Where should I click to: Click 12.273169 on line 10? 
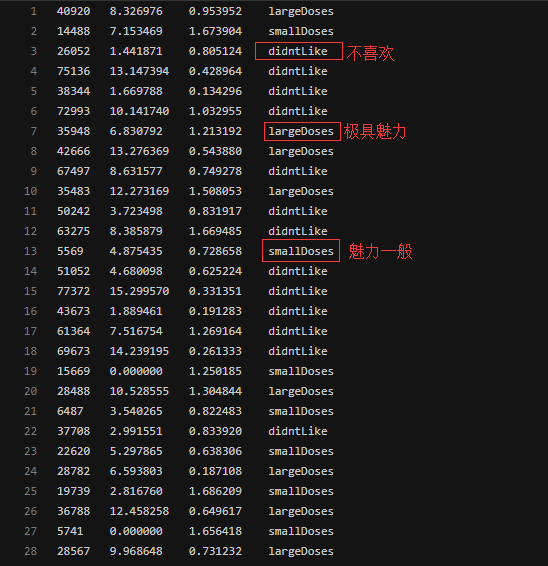[139, 191]
